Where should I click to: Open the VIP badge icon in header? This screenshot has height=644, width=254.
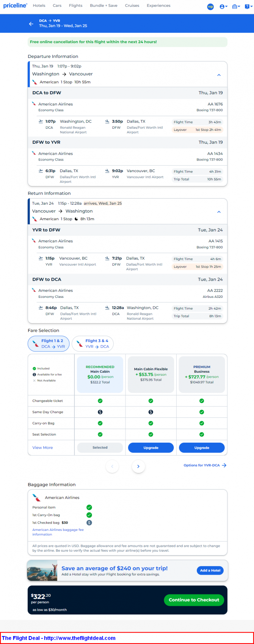(210, 6)
